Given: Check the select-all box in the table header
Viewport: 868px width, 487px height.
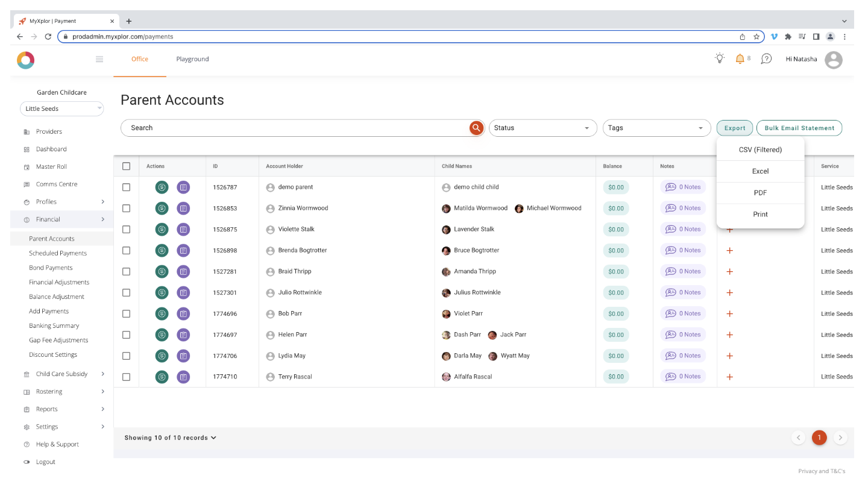Looking at the screenshot, I should pos(126,166).
